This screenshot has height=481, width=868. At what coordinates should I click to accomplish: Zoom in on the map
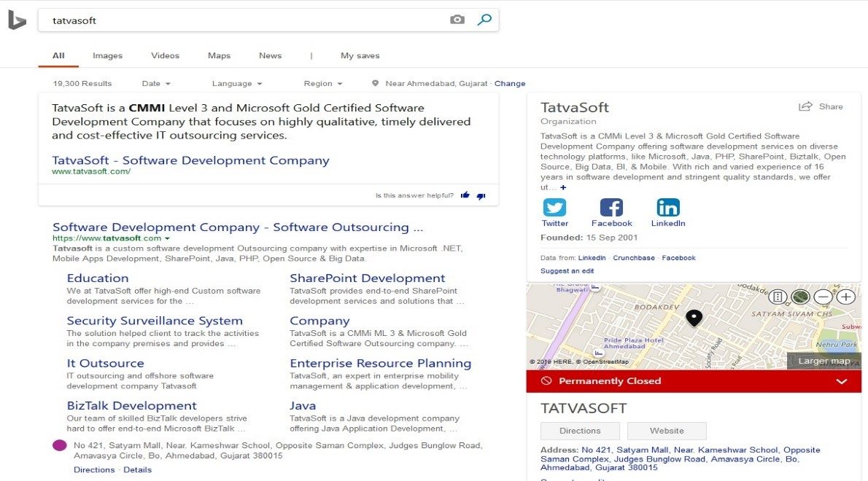click(846, 297)
